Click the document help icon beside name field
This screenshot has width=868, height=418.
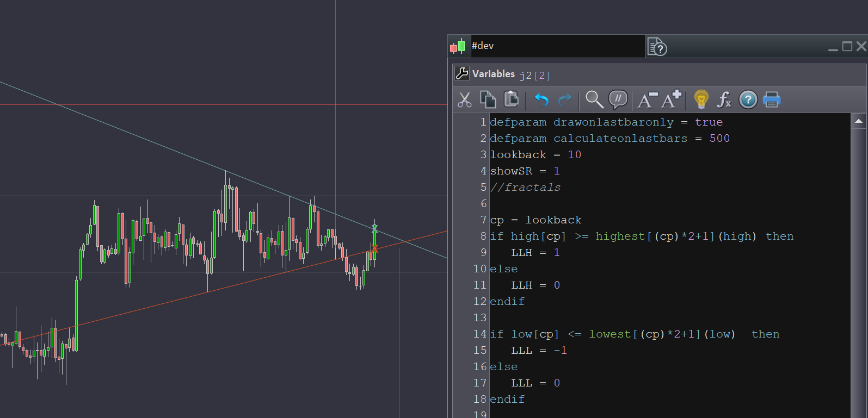pyautogui.click(x=657, y=47)
